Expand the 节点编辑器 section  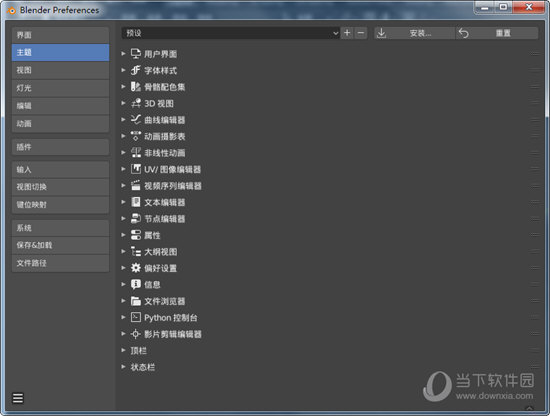point(123,219)
